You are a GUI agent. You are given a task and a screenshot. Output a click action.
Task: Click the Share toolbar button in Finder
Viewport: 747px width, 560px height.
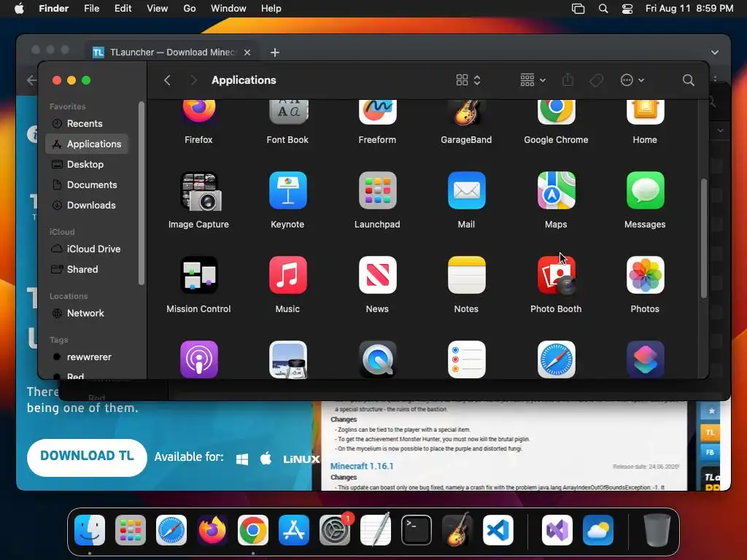(568, 80)
